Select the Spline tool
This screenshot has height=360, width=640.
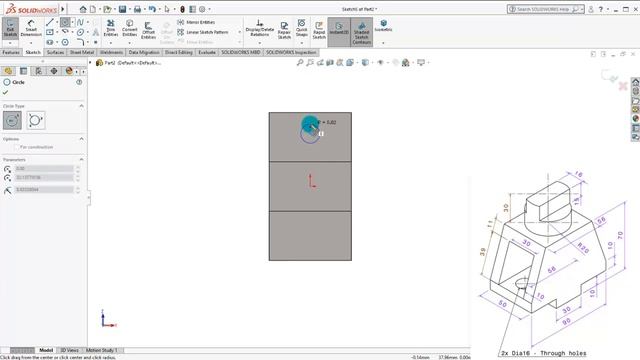click(80, 22)
